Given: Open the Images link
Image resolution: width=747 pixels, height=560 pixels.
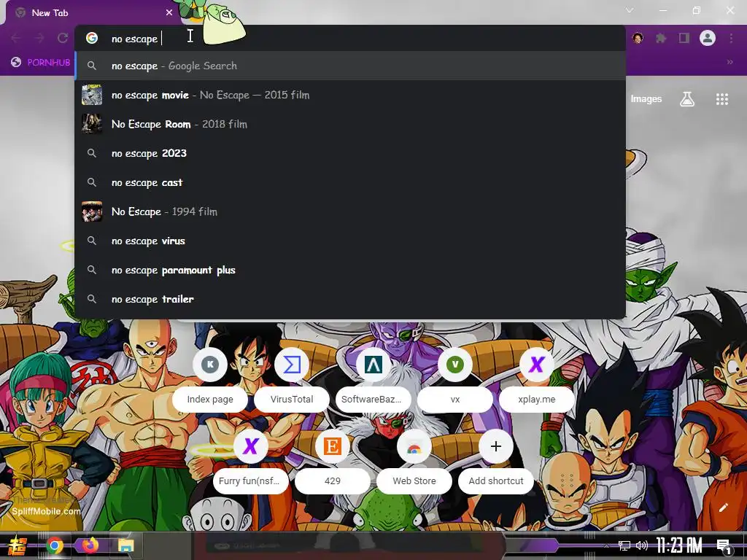Looking at the screenshot, I should click(646, 98).
